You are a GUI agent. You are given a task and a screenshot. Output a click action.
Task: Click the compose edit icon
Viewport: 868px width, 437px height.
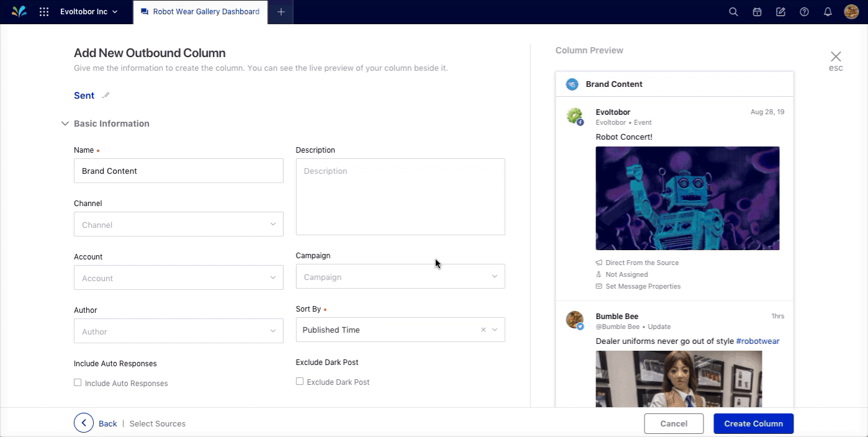tap(780, 12)
